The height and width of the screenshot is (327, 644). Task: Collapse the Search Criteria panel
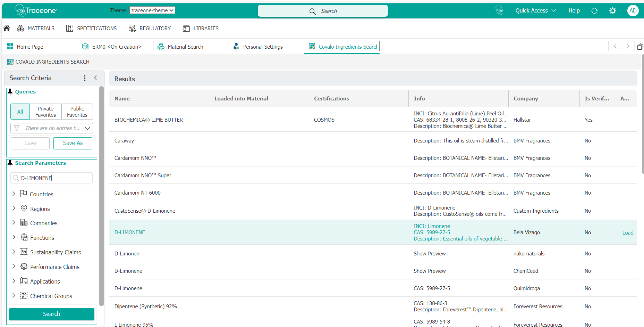pyautogui.click(x=95, y=78)
